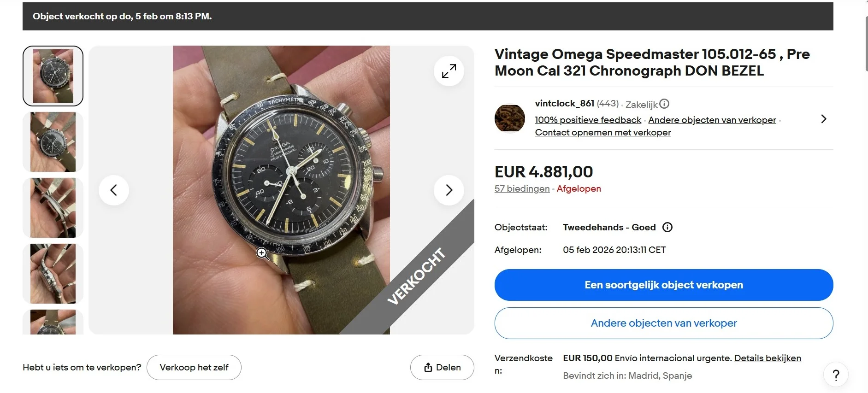The width and height of the screenshot is (868, 393).
Task: Open the Objectstaat info icon
Action: [667, 227]
